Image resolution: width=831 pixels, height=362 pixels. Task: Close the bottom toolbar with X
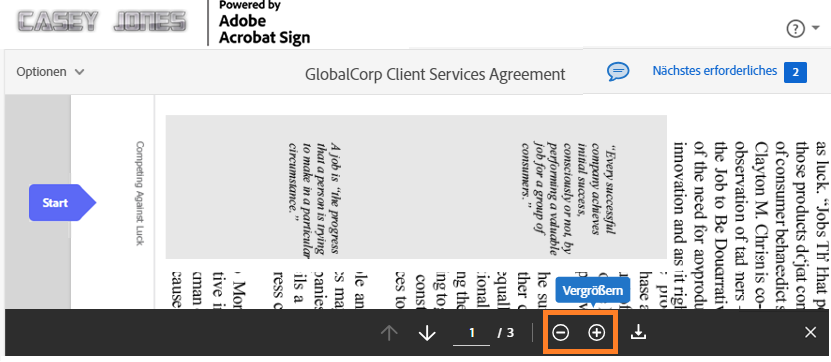click(810, 332)
